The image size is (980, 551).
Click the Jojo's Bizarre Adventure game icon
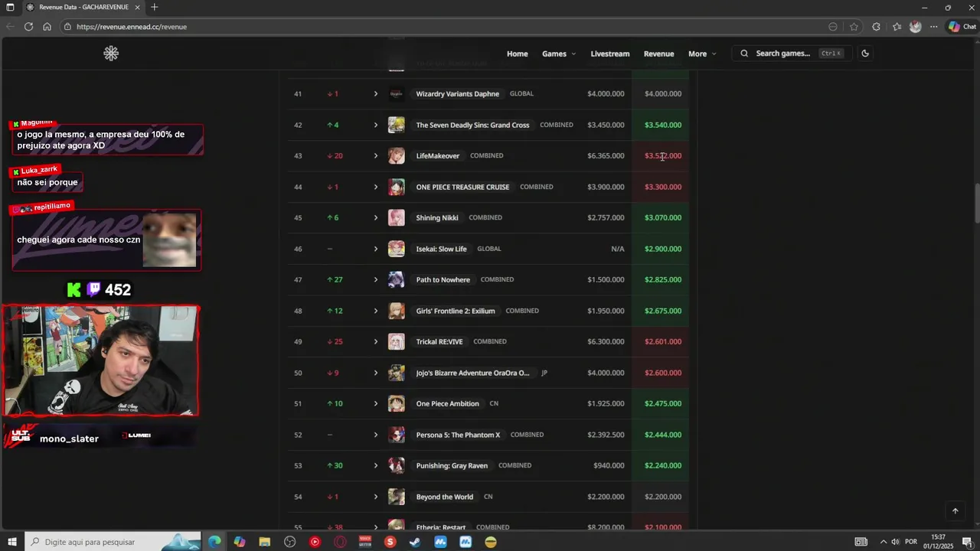pos(396,373)
